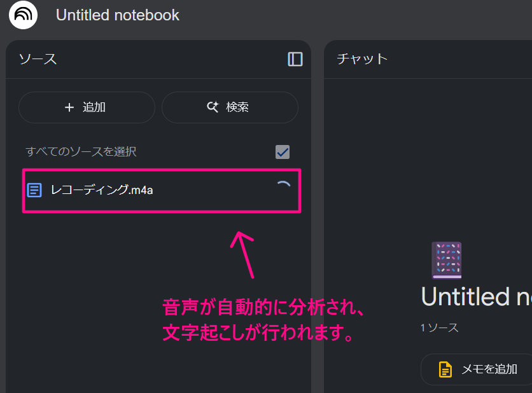532x393 pixels.
Task: Click the notebook emoji icon in the chat panel
Action: tap(447, 260)
